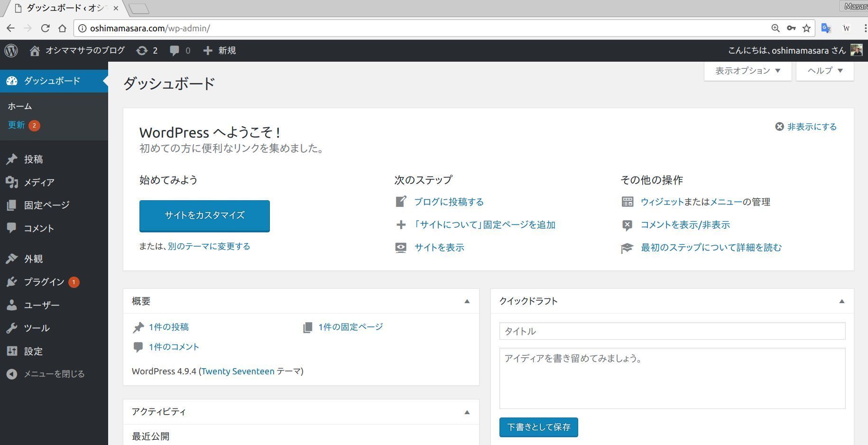View site information icon in address bar
Screen dimensions: 868x445
pos(82,28)
